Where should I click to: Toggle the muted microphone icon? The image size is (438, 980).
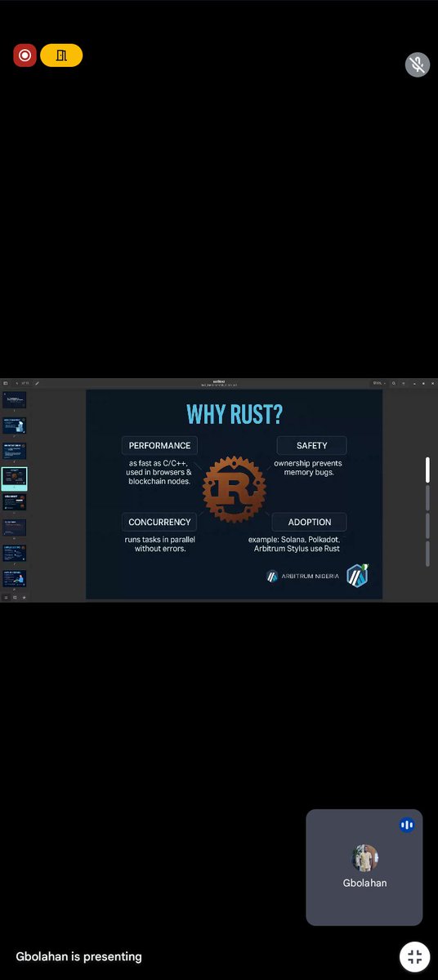[x=418, y=65]
